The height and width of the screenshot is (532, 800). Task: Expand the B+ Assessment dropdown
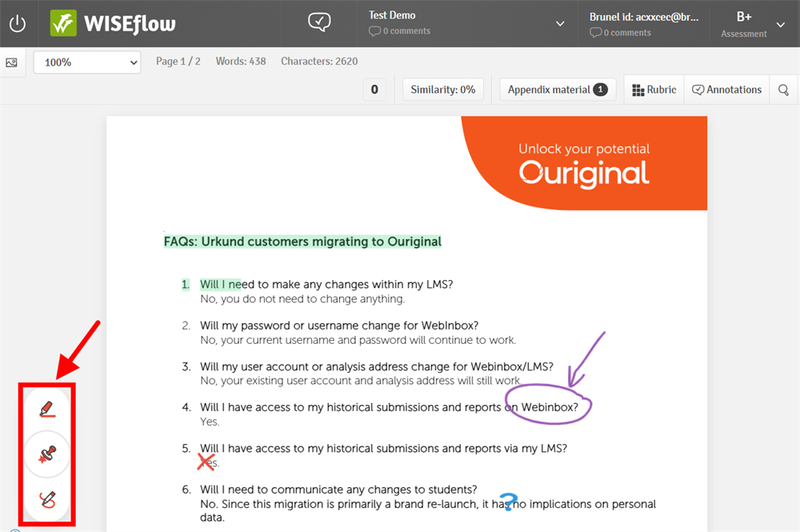pos(781,24)
